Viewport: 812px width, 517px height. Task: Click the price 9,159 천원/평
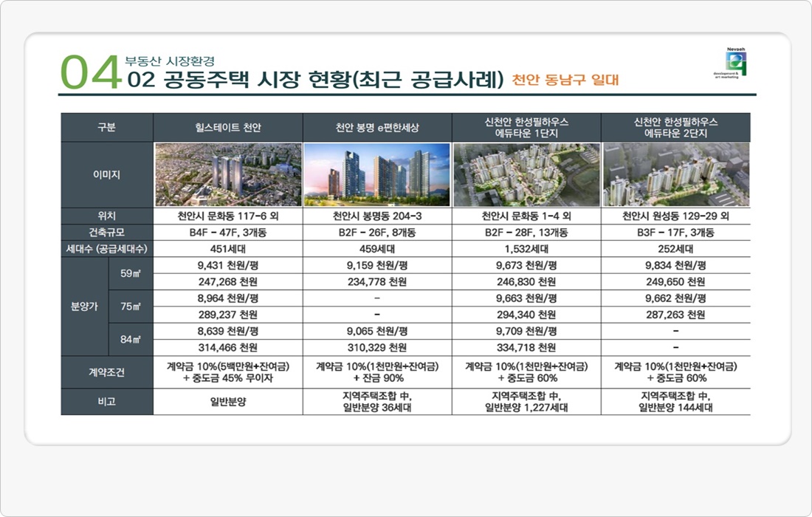tap(377, 266)
